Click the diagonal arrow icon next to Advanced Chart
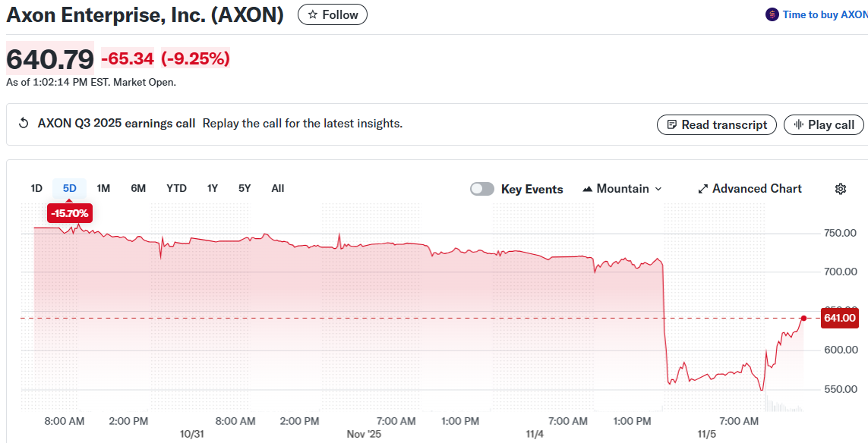 [x=702, y=188]
